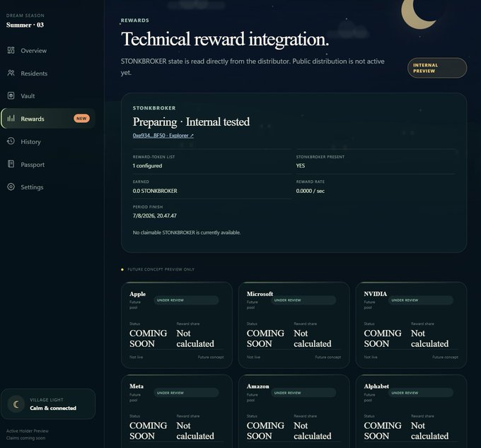
Task: Select the Amazon future pool card title
Action: [258, 387]
